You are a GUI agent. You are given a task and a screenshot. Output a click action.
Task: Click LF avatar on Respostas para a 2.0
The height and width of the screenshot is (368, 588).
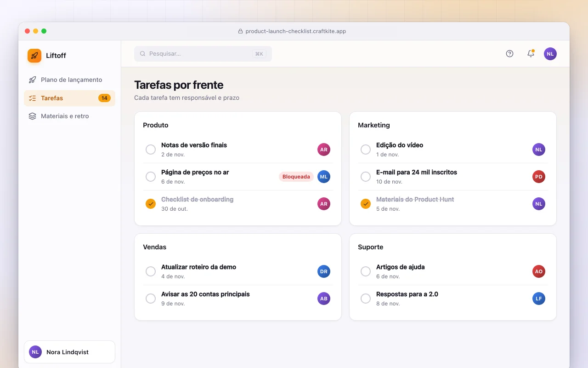[x=539, y=299]
